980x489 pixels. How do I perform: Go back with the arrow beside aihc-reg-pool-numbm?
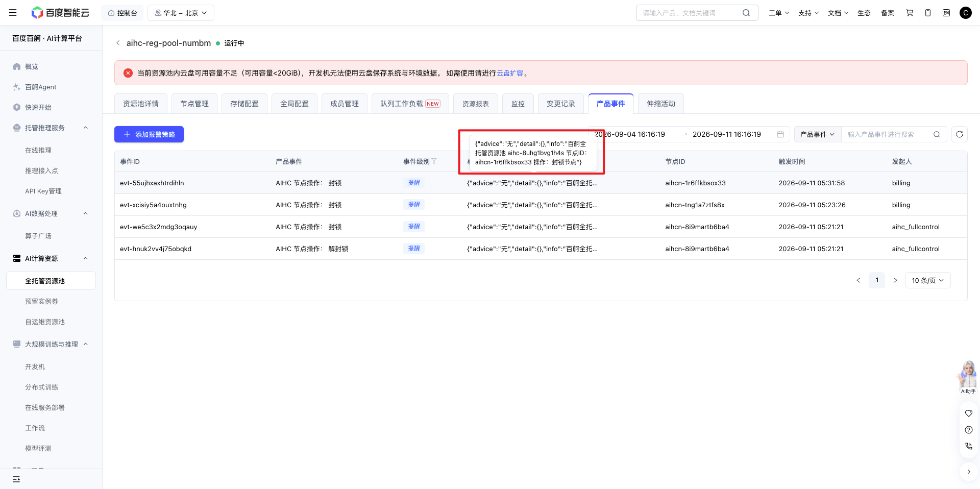[x=118, y=43]
